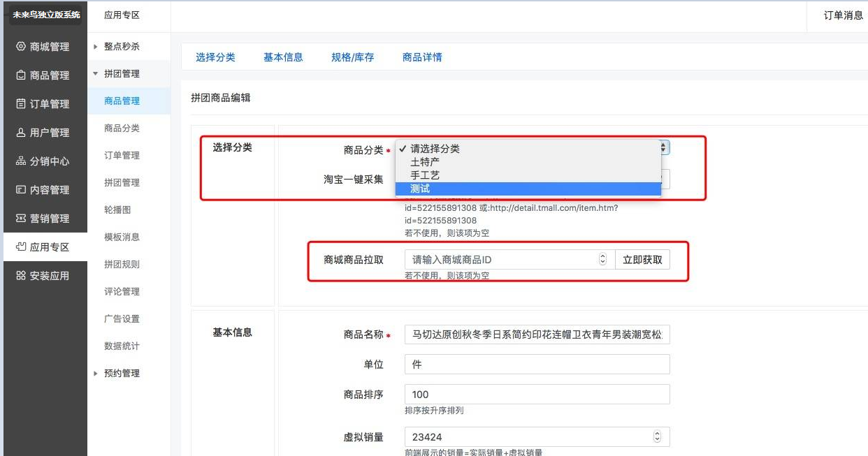Open the 评论管理 submenu item
The width and height of the screenshot is (868, 456).
(122, 291)
